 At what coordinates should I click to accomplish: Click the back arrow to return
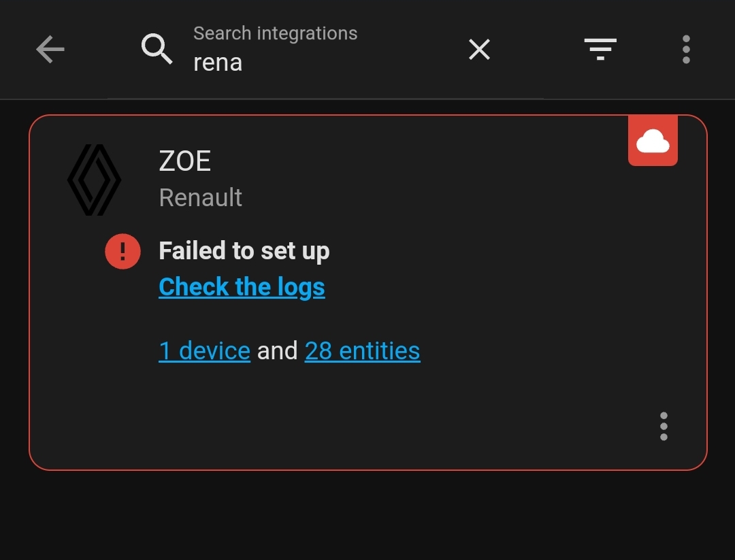tap(49, 49)
